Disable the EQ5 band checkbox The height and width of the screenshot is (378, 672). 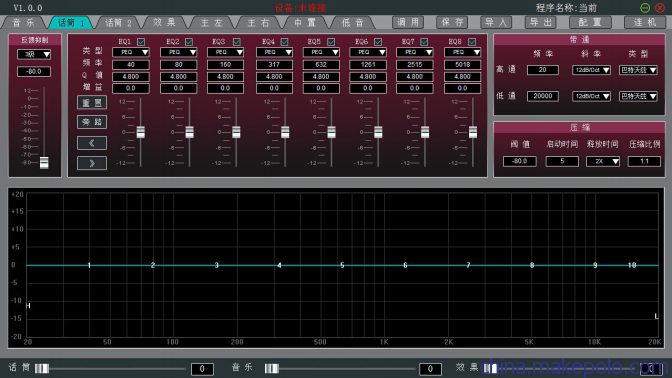tap(331, 42)
